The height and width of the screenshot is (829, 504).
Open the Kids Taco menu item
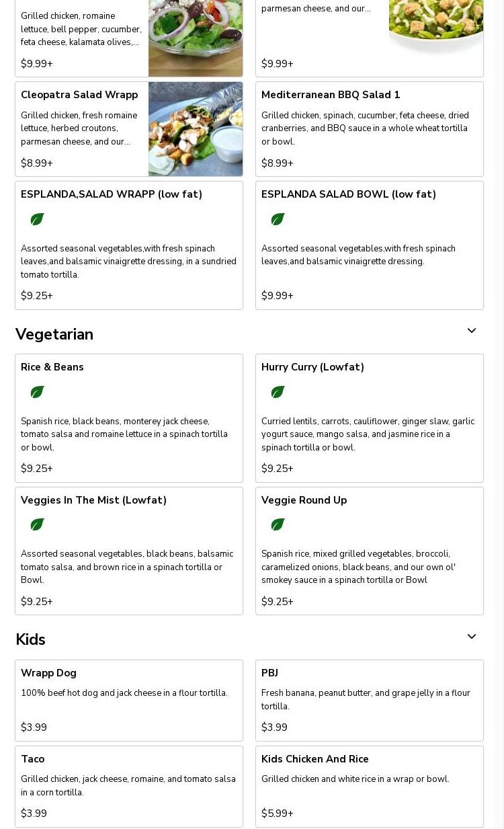pyautogui.click(x=129, y=787)
